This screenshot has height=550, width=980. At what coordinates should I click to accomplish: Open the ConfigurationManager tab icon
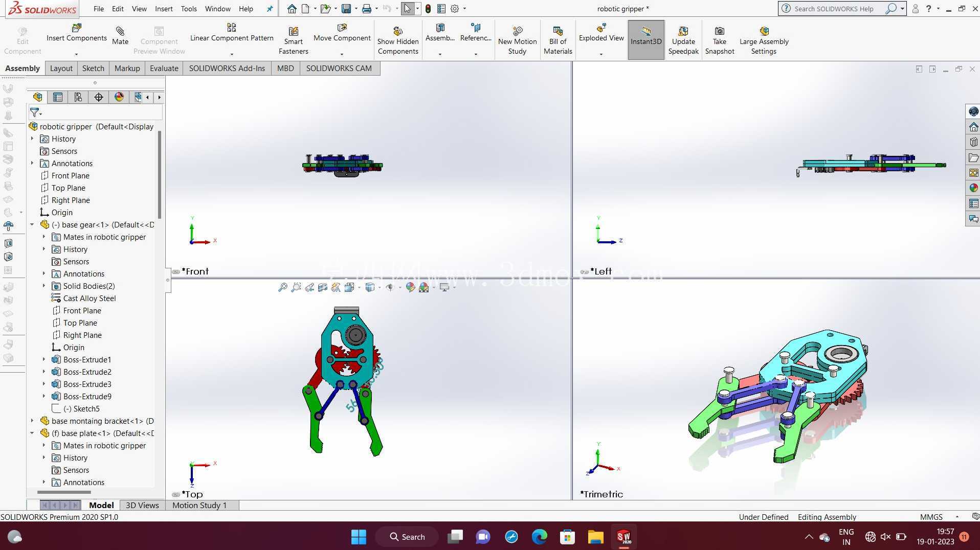tap(78, 97)
